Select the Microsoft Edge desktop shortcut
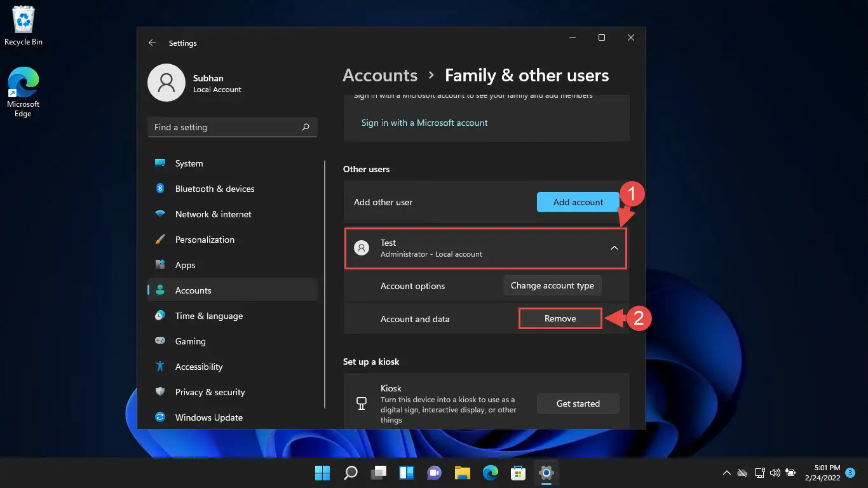868x488 pixels. 24,92
